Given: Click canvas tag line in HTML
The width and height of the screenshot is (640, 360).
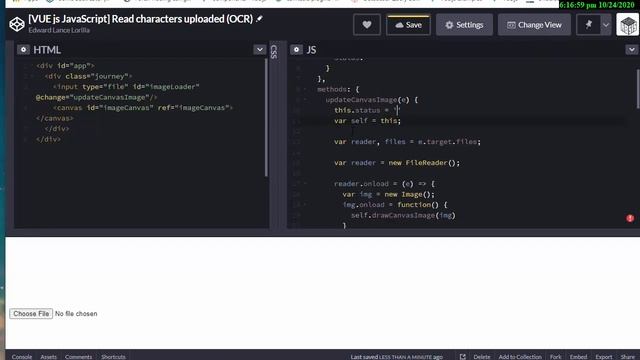Looking at the screenshot, I should tap(142, 108).
